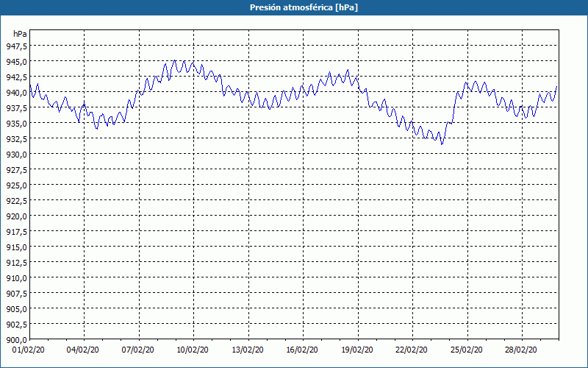Click the 940,0 y-axis value
Screen dimensions: 588x368
pyautogui.click(x=16, y=93)
